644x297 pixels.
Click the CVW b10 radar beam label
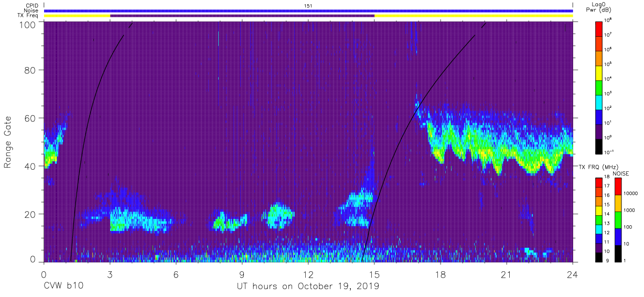(x=63, y=287)
